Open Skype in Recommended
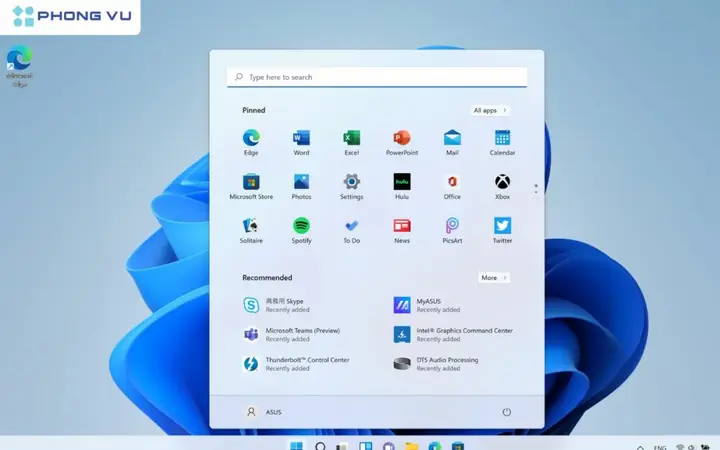Screen dimensions: 720x450 (276, 305)
